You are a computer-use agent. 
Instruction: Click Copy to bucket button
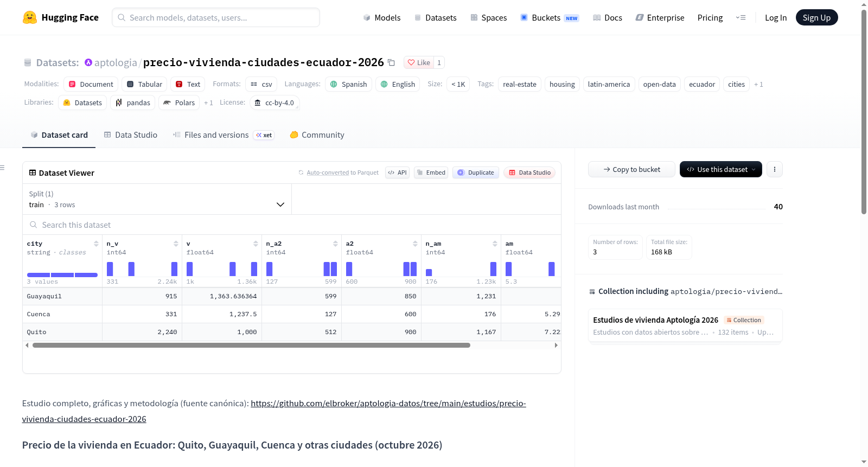pyautogui.click(x=631, y=169)
